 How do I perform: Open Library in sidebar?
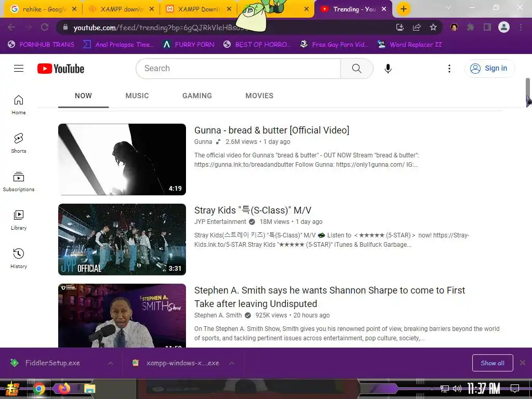click(19, 220)
